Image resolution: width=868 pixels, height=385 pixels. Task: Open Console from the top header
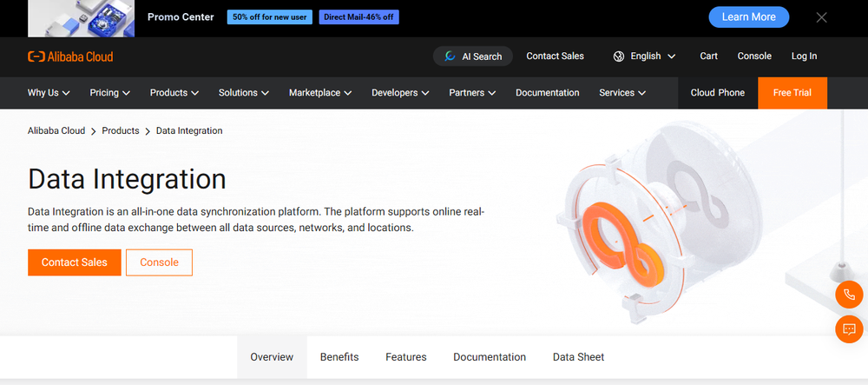point(754,56)
